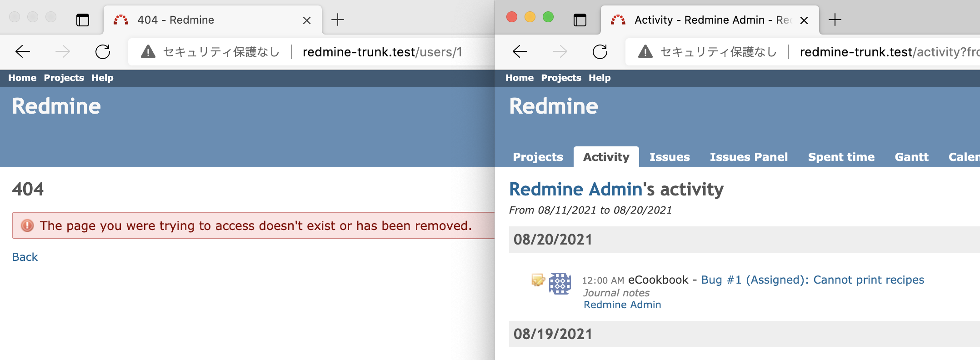Click security warning triangle in right window
Screen dimensions: 980x360
(645, 52)
